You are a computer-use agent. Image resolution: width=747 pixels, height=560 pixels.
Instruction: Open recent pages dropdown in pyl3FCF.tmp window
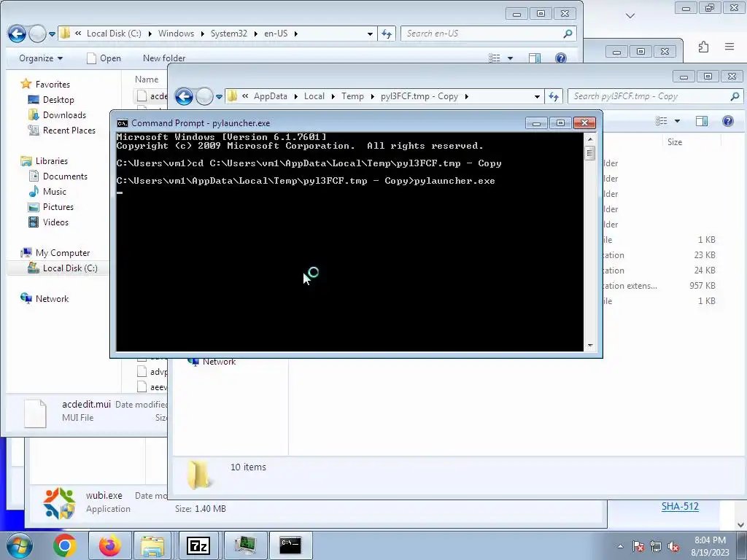219,97
